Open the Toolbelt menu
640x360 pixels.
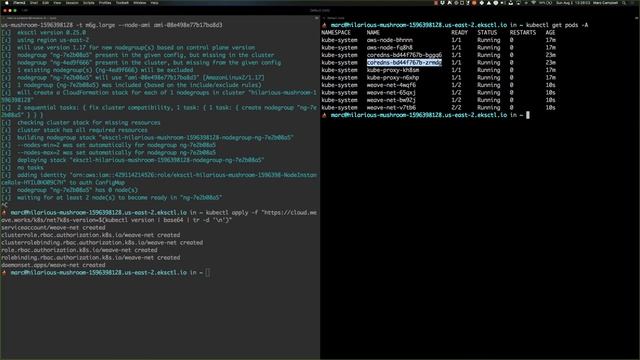point(122,2)
